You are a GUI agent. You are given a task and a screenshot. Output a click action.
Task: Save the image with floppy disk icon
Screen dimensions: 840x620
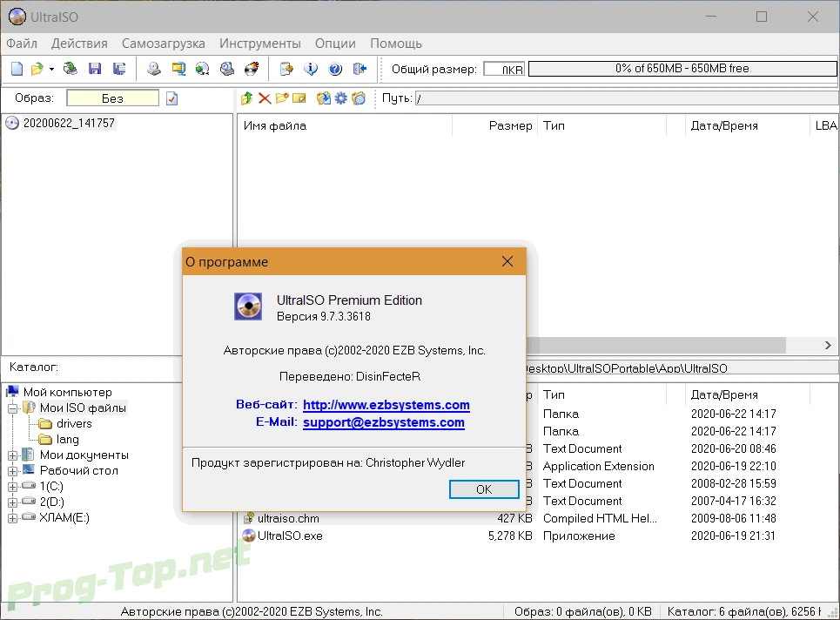(95, 69)
